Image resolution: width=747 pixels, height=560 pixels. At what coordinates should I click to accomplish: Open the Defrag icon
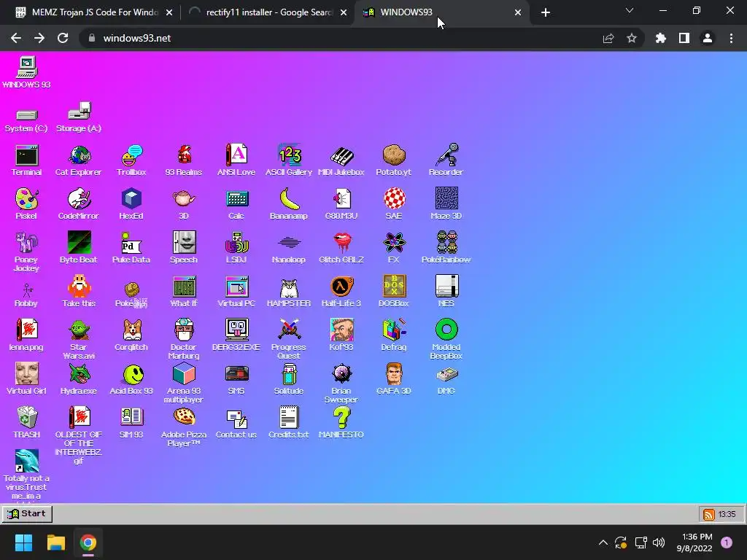pyautogui.click(x=393, y=335)
